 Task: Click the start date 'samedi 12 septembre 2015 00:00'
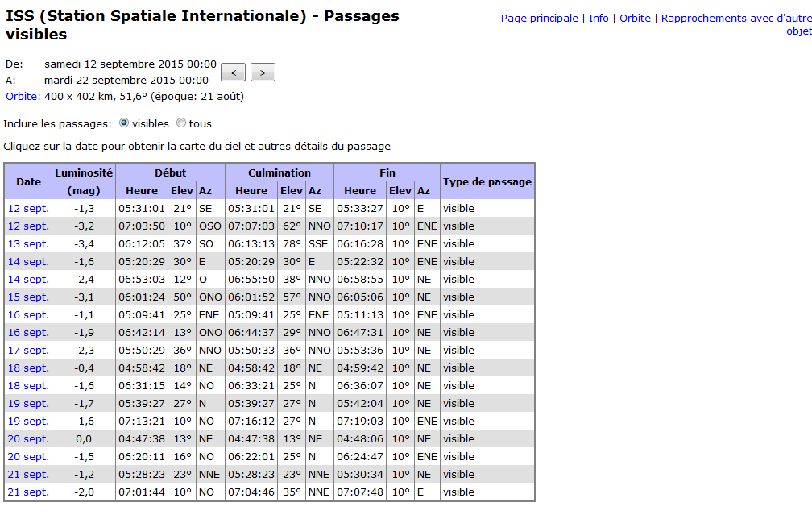[130, 64]
